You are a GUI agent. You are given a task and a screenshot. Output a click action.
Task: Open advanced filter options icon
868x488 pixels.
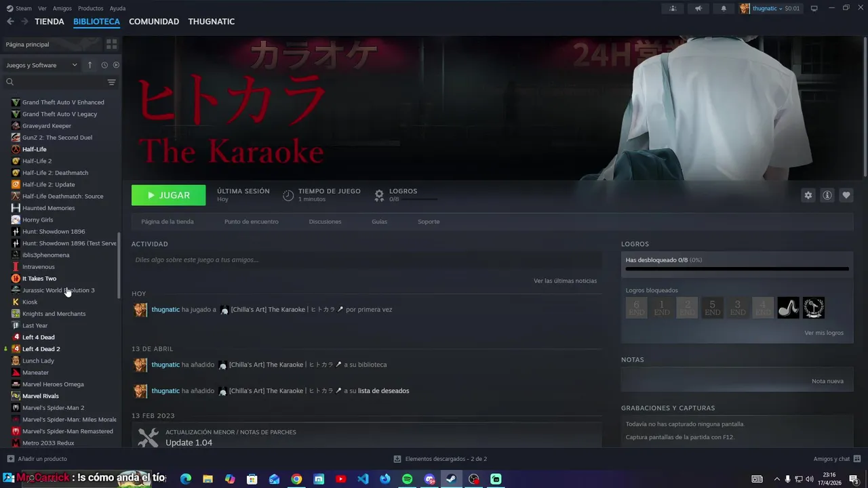coord(112,82)
